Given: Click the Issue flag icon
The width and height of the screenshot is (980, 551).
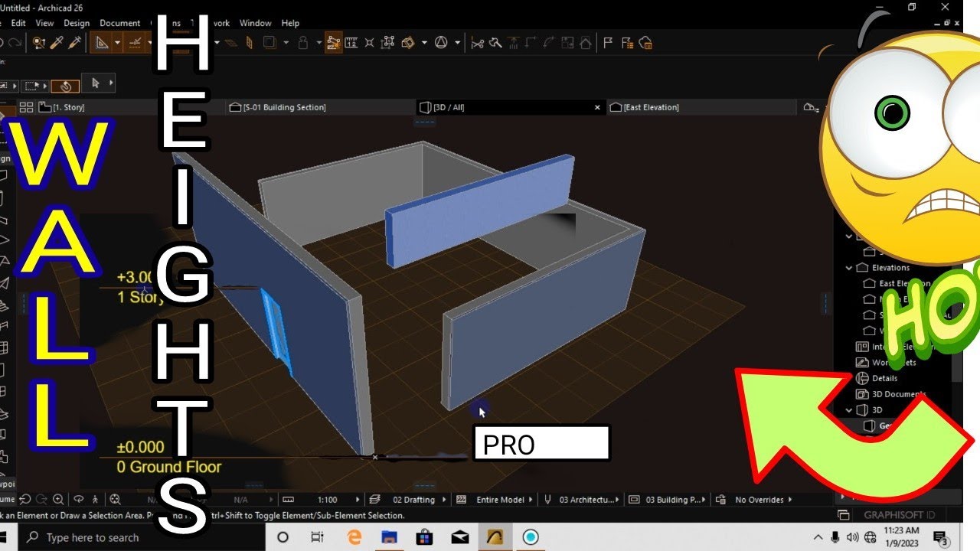Looking at the screenshot, I should tap(609, 43).
